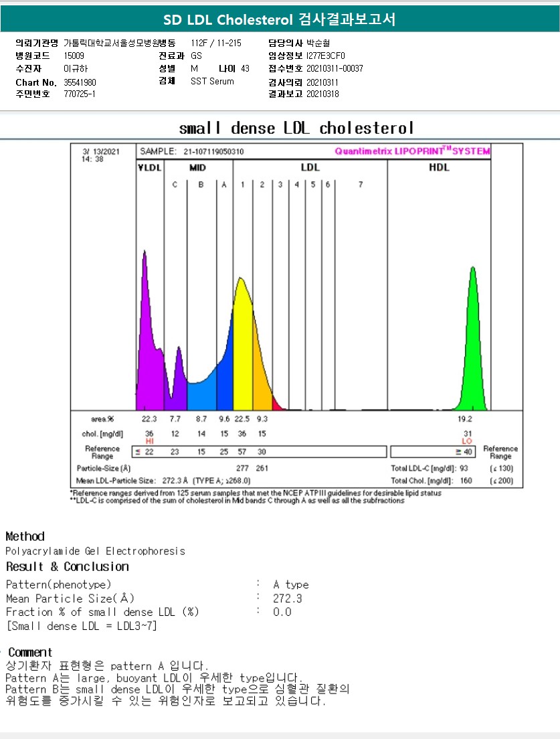This screenshot has width=560, height=739.
Task: Click the 'Fraction % of small dense LDL (%)' label
Action: point(102,612)
